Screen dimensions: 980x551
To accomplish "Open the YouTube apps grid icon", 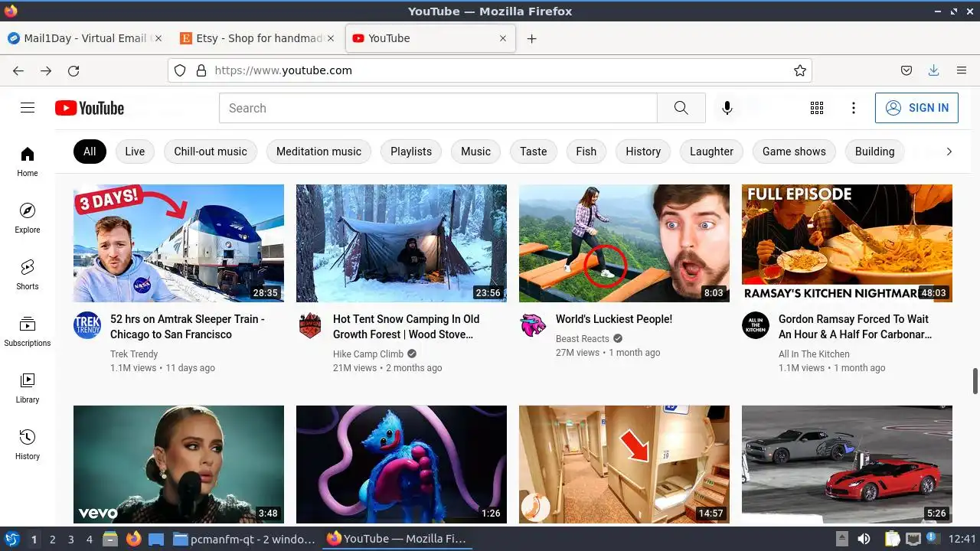I will [817, 108].
